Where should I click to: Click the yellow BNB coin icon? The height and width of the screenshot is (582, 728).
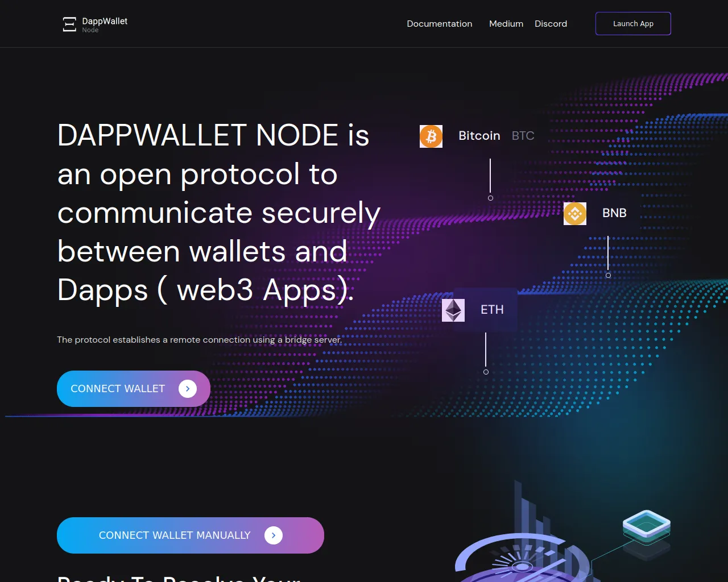(x=575, y=214)
